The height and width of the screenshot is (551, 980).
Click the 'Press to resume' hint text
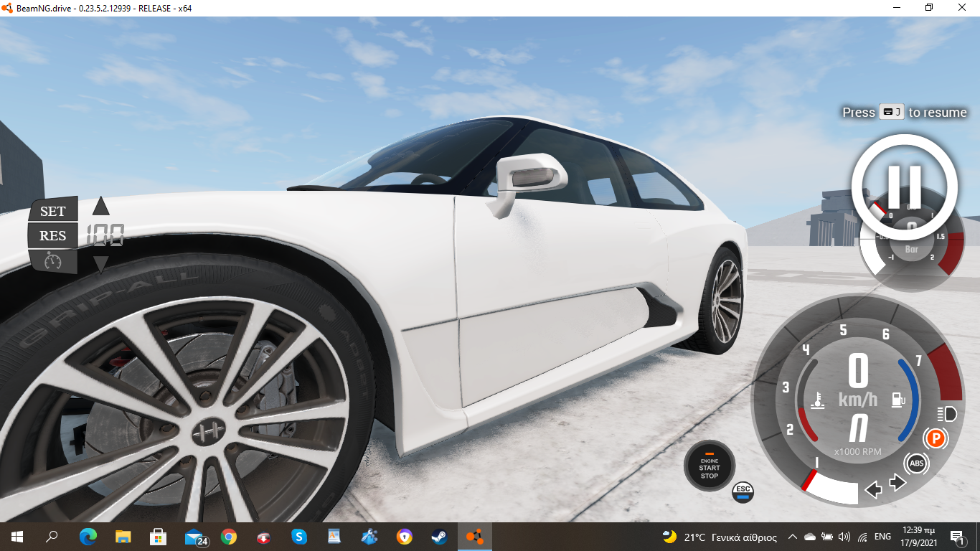pos(905,113)
